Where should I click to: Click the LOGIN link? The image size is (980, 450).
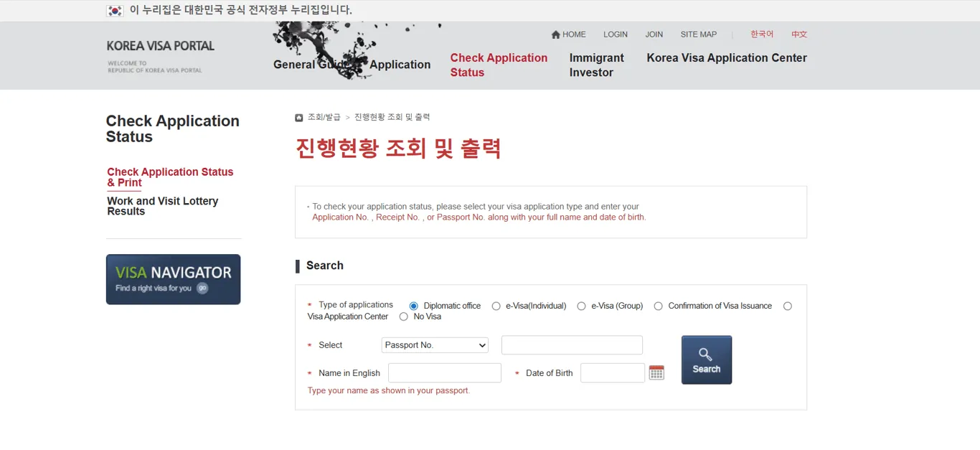click(615, 34)
